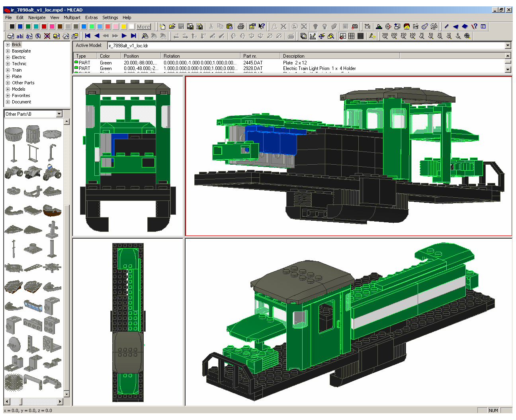516x420 pixels.
Task: Click the Open file folder icon
Action: click(172, 26)
